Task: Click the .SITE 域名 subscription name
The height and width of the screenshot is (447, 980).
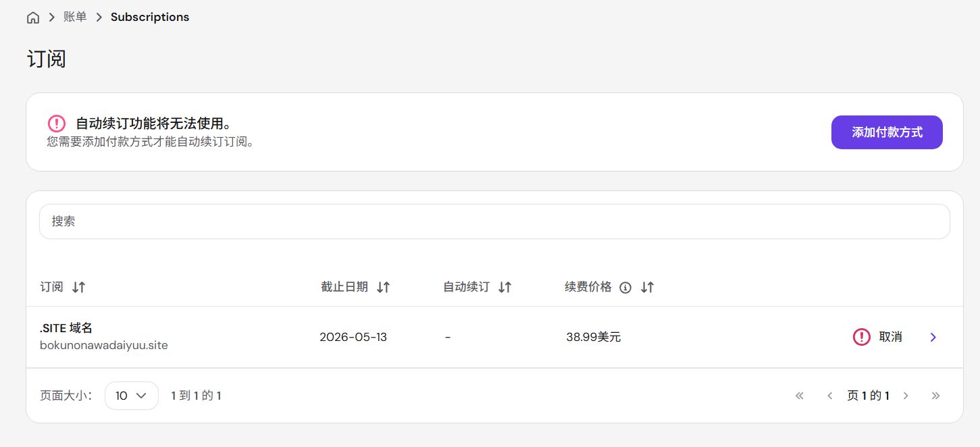Action: tap(66, 327)
